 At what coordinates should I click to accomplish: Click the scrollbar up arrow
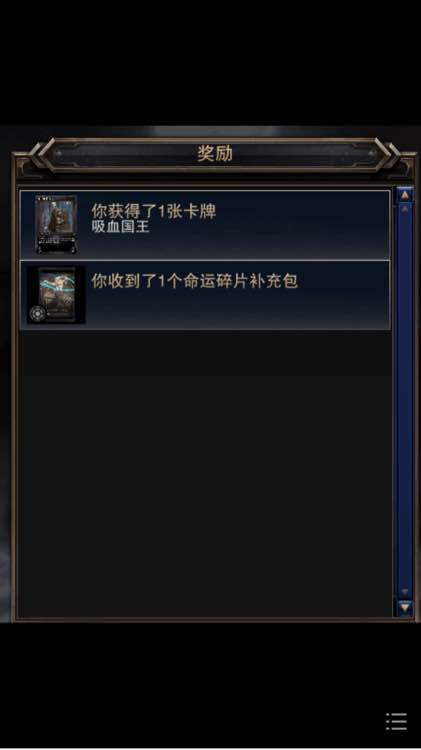tap(405, 195)
